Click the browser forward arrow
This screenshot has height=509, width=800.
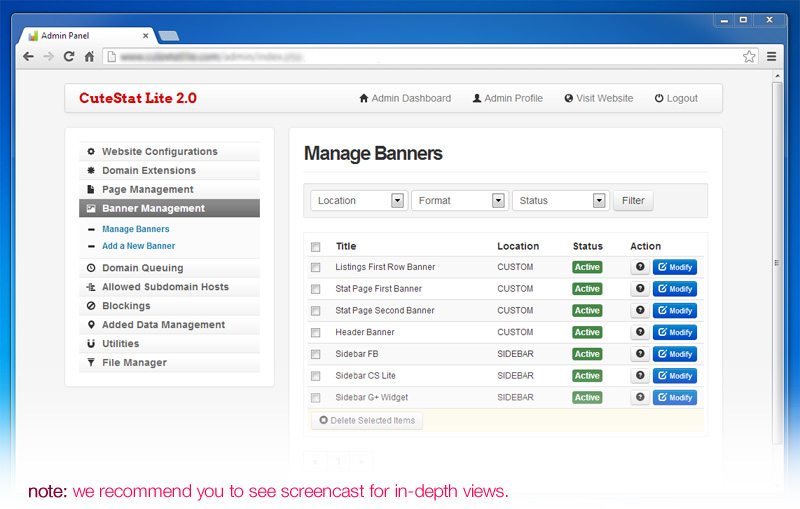pos(48,57)
